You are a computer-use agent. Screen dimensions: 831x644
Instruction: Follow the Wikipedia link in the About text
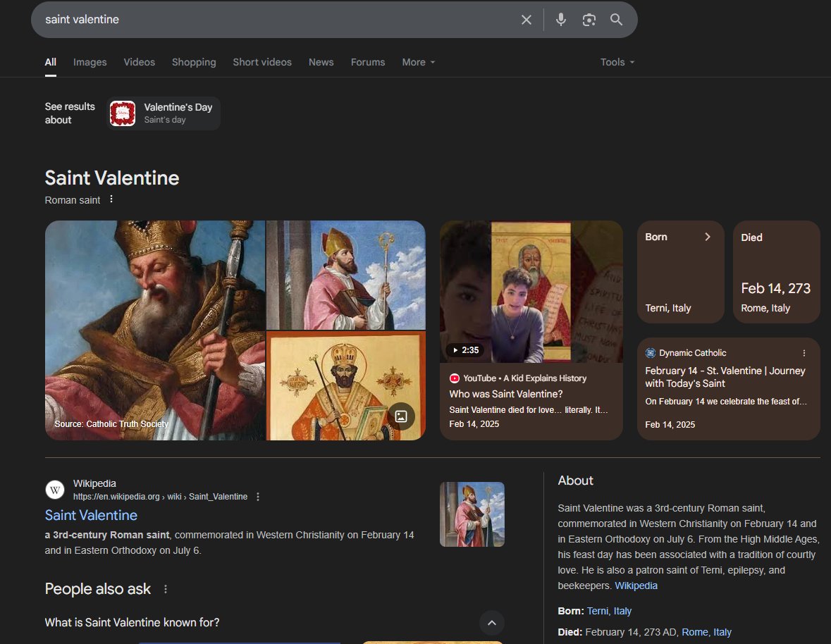[x=636, y=586]
